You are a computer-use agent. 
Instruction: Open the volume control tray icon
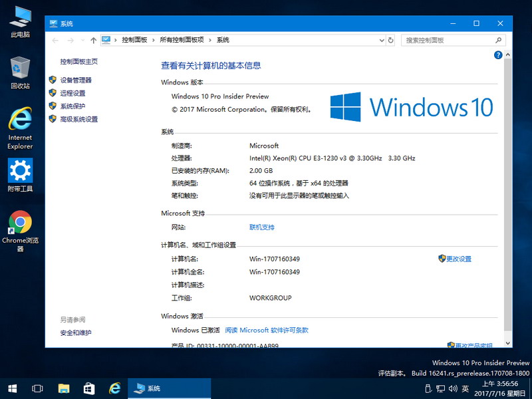click(x=453, y=388)
